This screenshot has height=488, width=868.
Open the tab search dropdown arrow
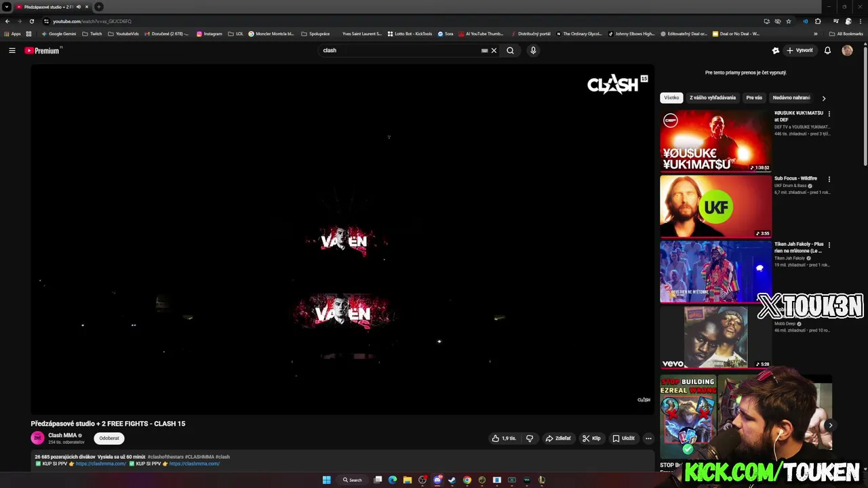(x=6, y=7)
